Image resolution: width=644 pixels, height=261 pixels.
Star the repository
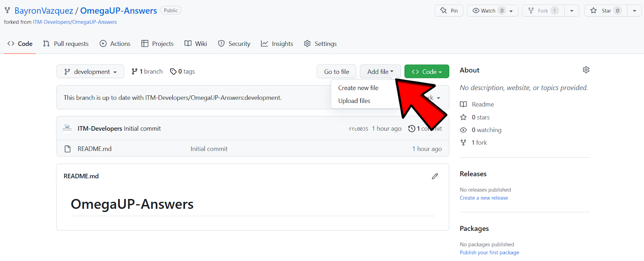(x=606, y=10)
